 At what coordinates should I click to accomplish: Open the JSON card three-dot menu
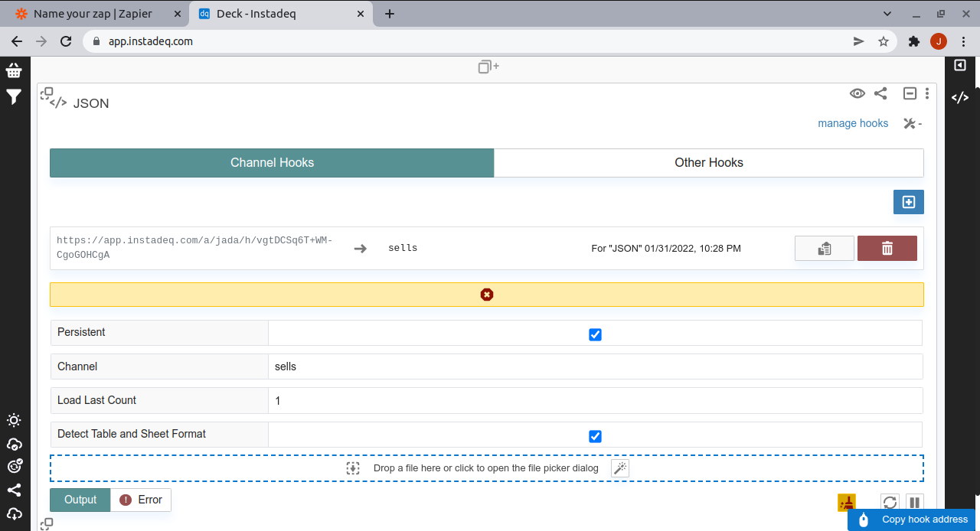(927, 93)
